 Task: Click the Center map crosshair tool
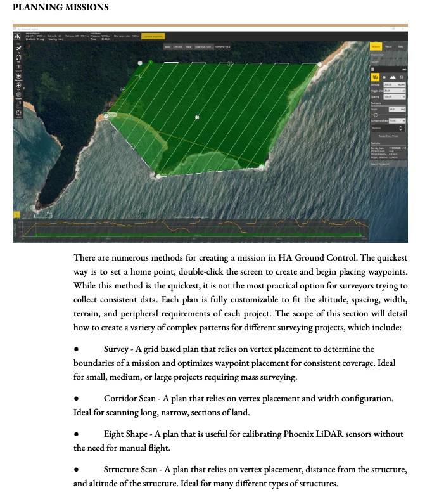18,113
